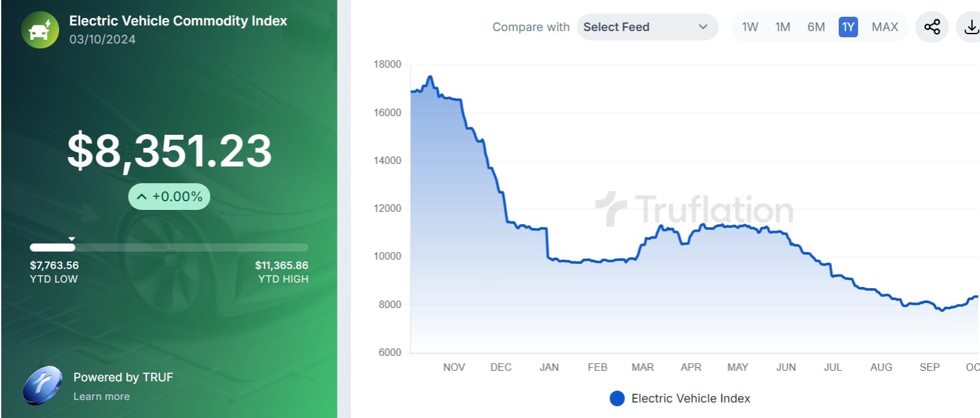The image size is (980, 418).
Task: Open the Learn more link
Action: [x=101, y=396]
